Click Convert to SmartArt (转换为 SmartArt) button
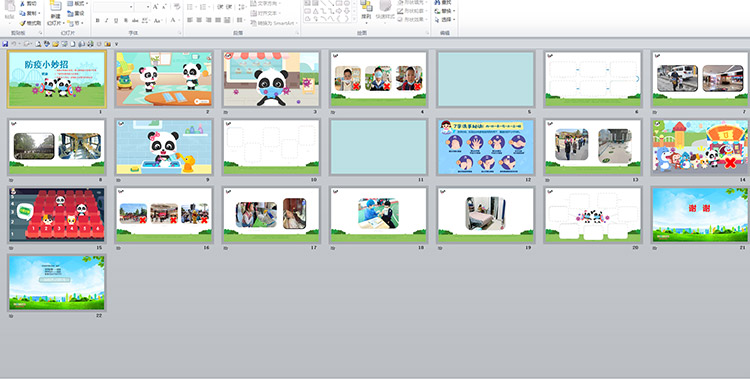Image resolution: width=750 pixels, height=379 pixels. (x=274, y=23)
